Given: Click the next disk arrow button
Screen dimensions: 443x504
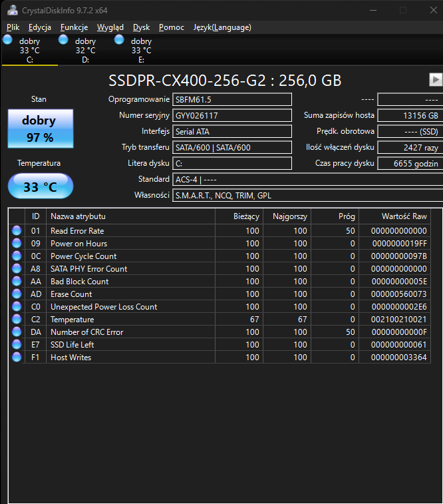Looking at the screenshot, I should coord(436,79).
